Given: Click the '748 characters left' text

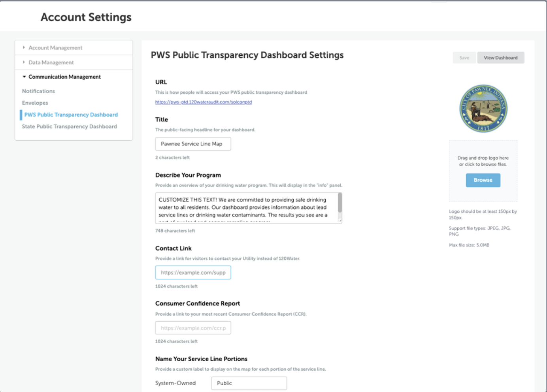Looking at the screenshot, I should [x=175, y=231].
